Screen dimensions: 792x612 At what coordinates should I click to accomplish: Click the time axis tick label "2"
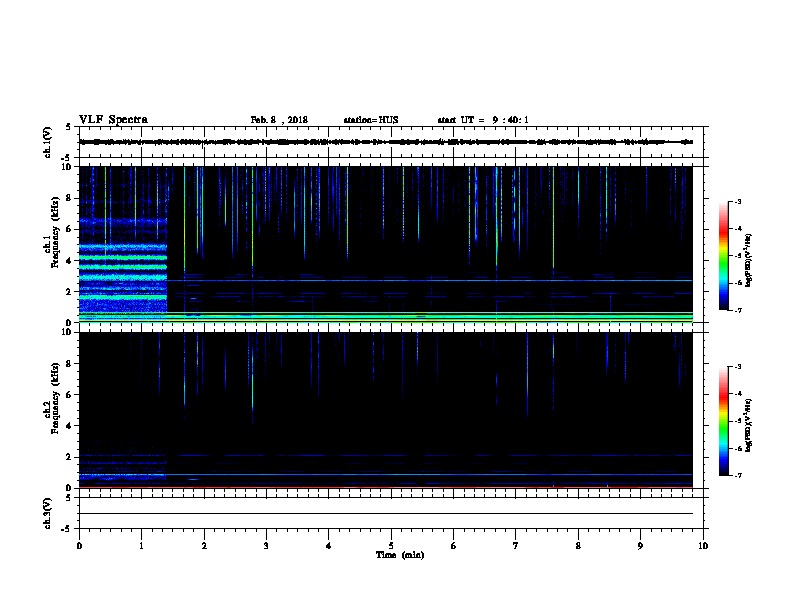point(204,546)
